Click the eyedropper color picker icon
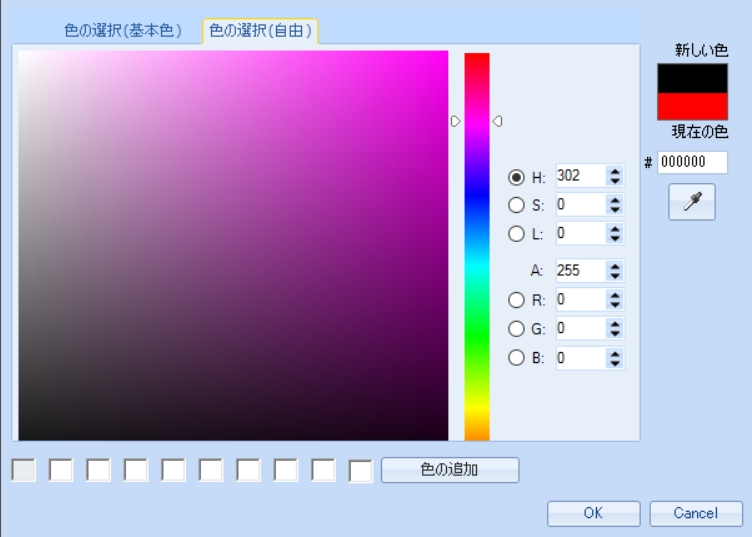The width and height of the screenshot is (752, 537). pos(692,202)
